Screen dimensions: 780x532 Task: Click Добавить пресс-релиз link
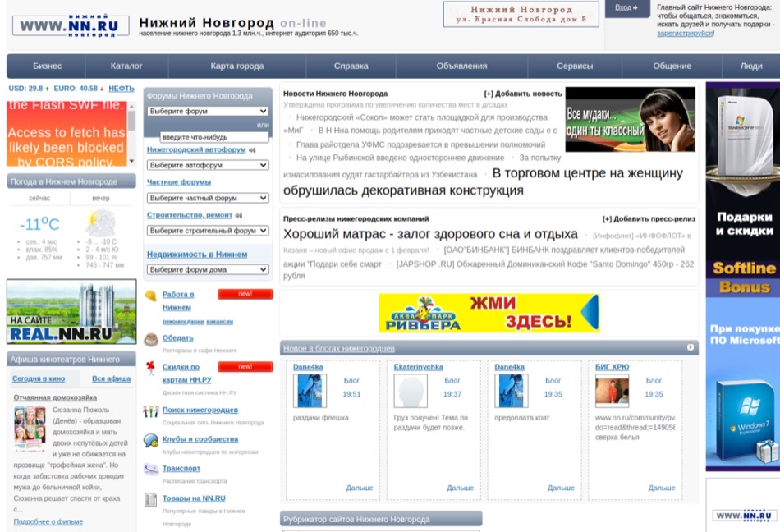pyautogui.click(x=649, y=218)
